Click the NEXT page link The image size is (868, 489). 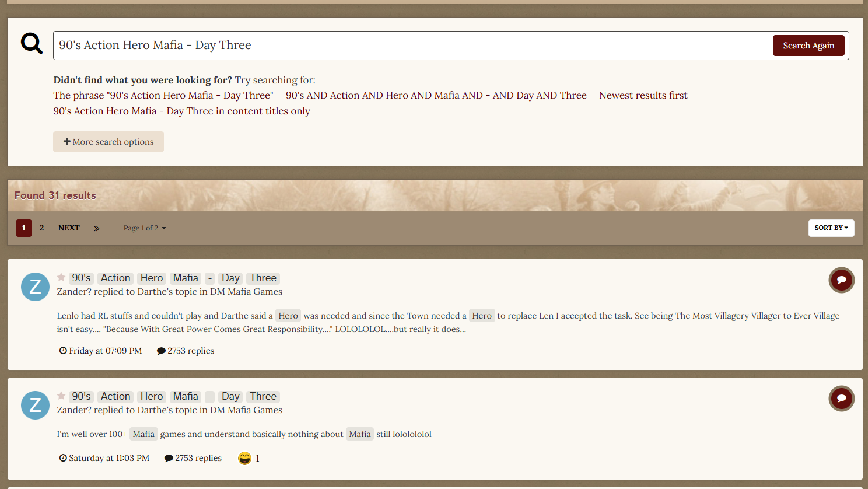[x=69, y=228]
